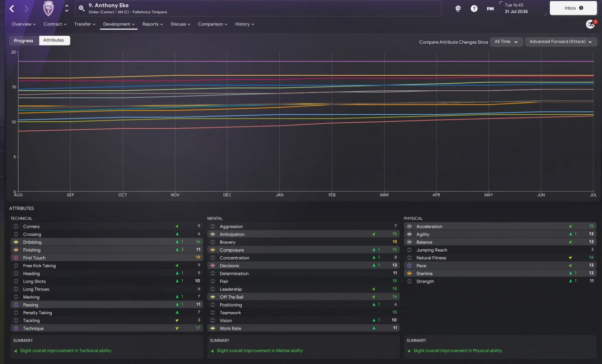The width and height of the screenshot is (602, 364).
Task: Toggle Natural Fitness line on graph
Action: [409, 258]
